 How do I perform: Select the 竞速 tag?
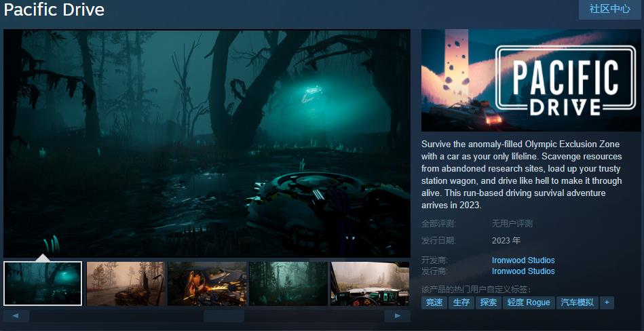[434, 303]
